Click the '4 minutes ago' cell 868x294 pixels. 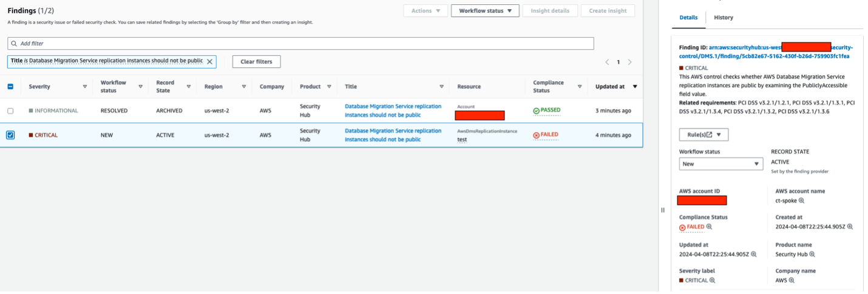tap(613, 135)
